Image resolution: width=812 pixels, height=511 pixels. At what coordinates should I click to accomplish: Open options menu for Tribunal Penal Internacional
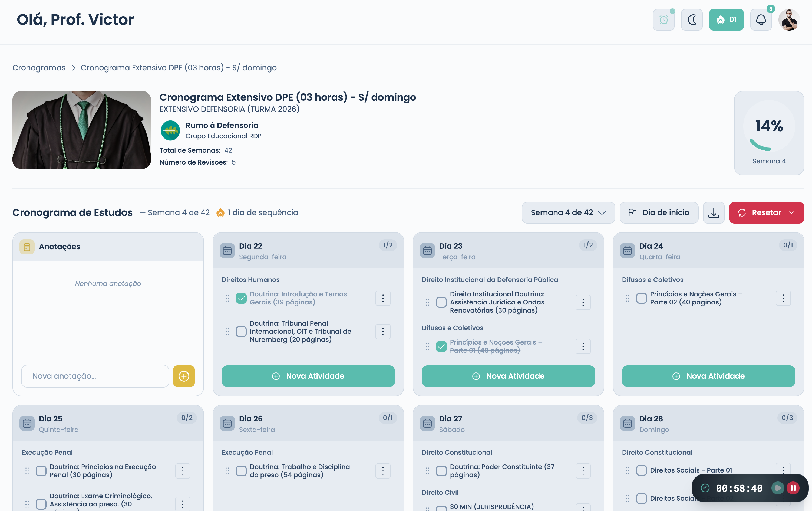tap(383, 332)
